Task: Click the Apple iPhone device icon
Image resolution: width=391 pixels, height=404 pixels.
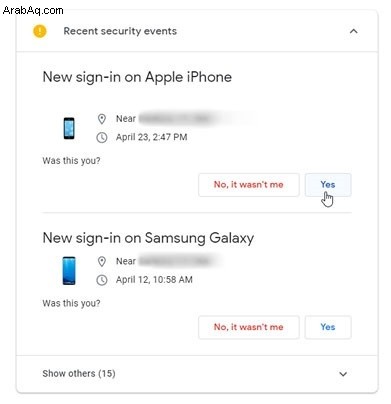Action: coord(69,128)
